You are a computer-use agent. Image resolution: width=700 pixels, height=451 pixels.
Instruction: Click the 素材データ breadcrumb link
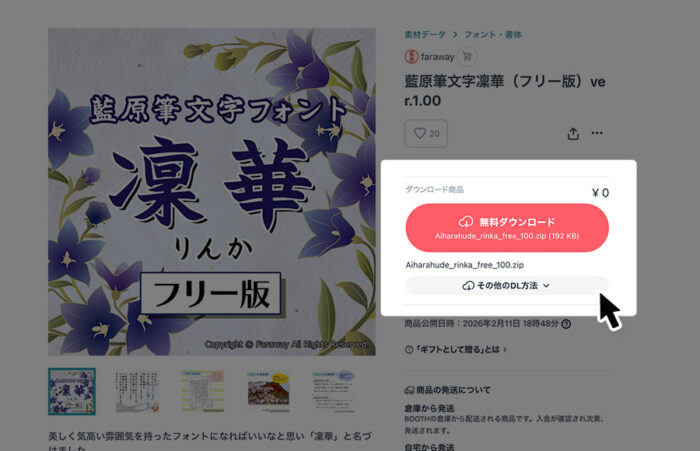click(425, 34)
